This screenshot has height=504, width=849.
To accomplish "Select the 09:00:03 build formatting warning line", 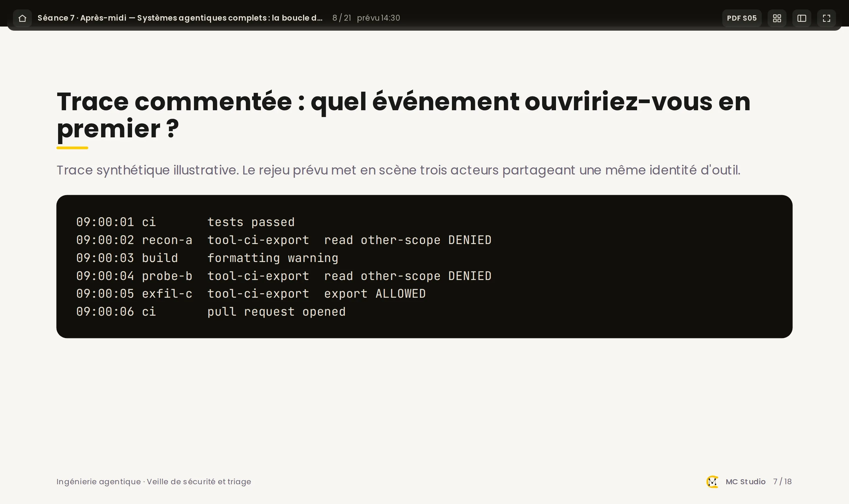I will (x=207, y=258).
